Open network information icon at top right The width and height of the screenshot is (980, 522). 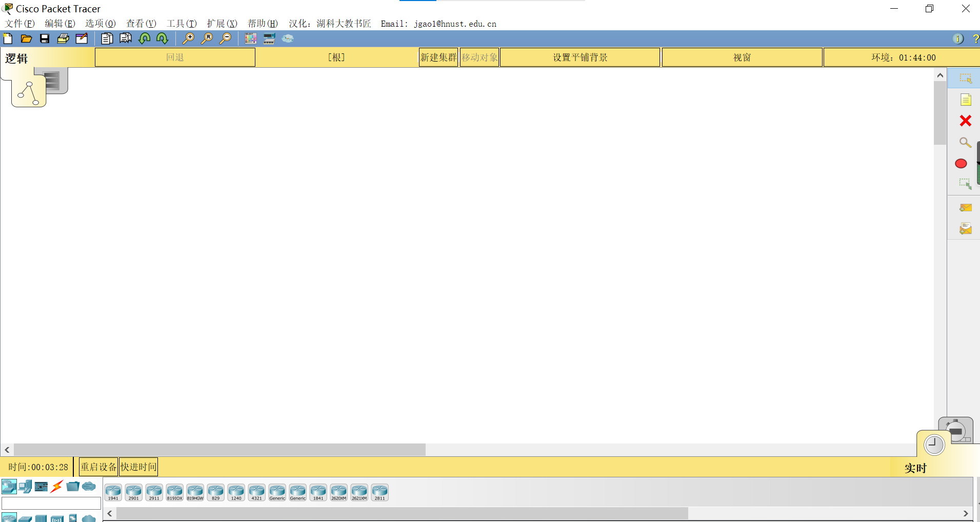[957, 38]
